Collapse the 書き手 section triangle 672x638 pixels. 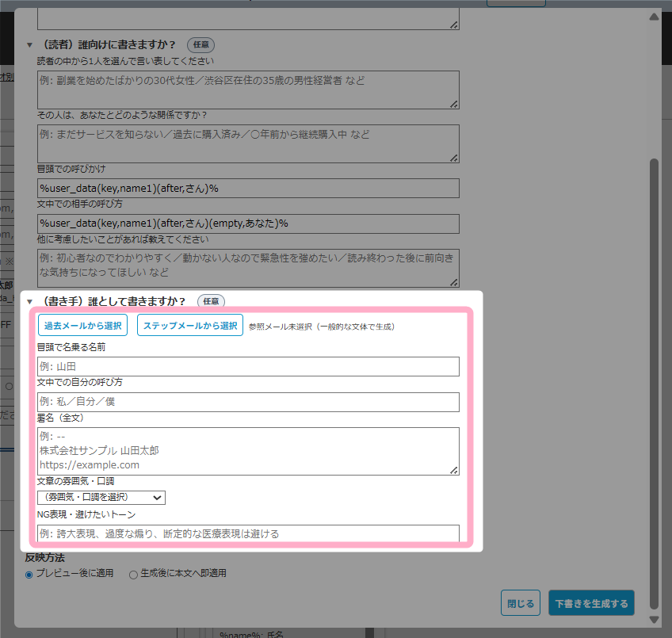30,302
